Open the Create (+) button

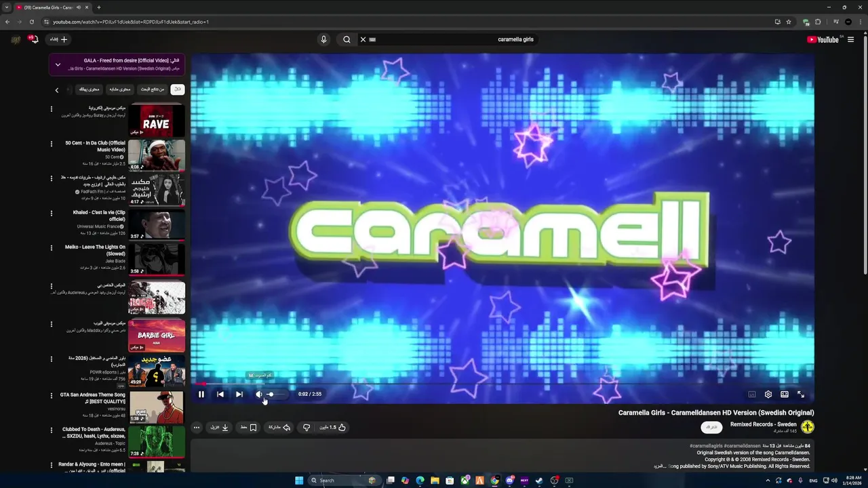tap(59, 39)
